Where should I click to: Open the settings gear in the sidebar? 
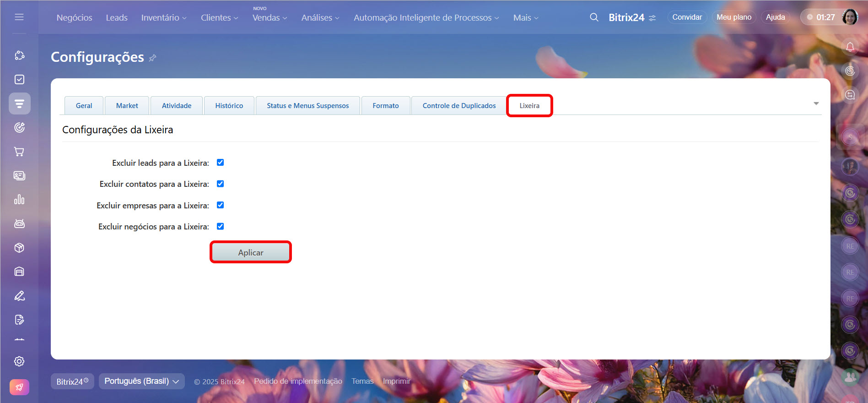(19, 361)
